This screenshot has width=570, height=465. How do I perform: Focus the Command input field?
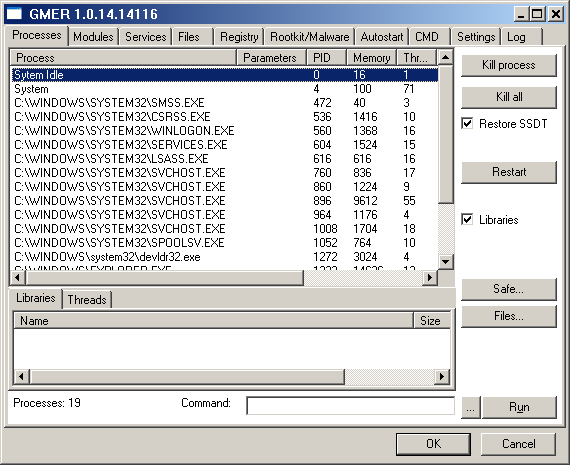[x=350, y=406]
